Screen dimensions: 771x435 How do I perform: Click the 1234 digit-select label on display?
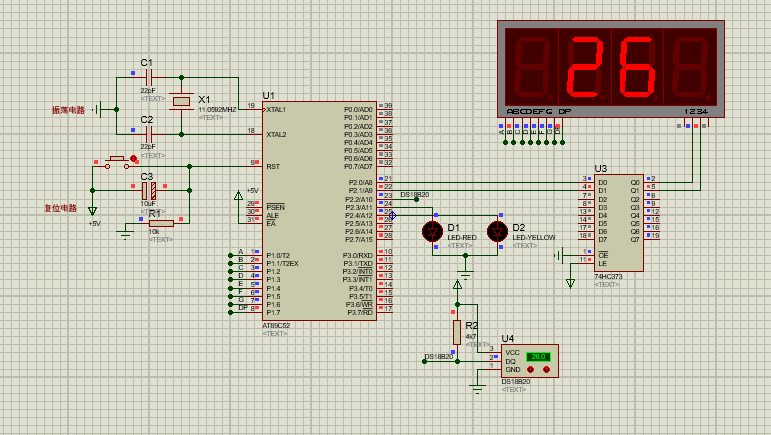coord(696,112)
